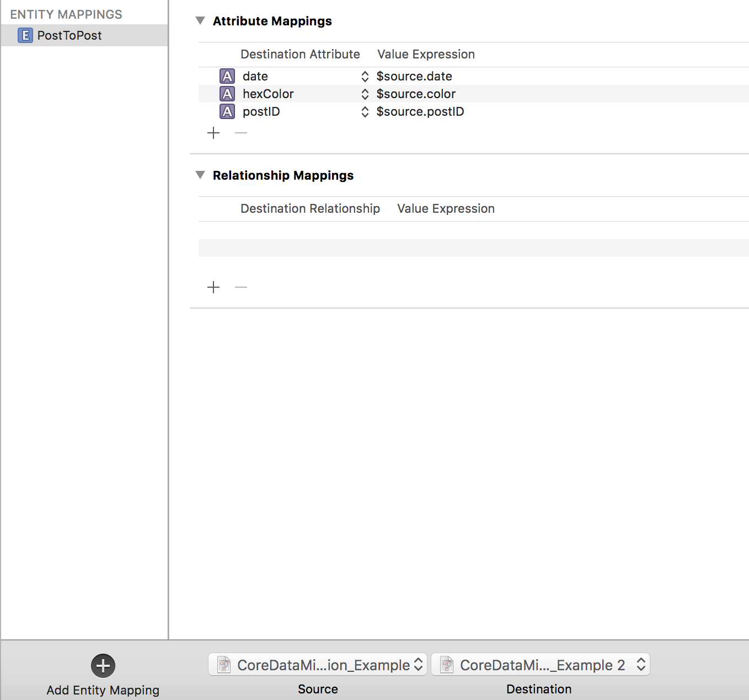Remove a relationship mapping with minus button
The height and width of the screenshot is (700, 749).
(240, 287)
